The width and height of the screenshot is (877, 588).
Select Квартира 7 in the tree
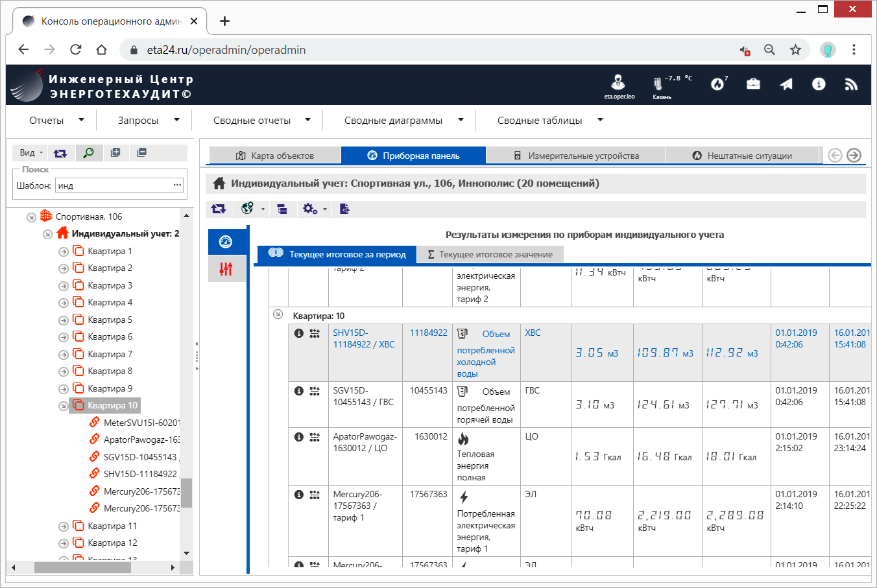110,354
